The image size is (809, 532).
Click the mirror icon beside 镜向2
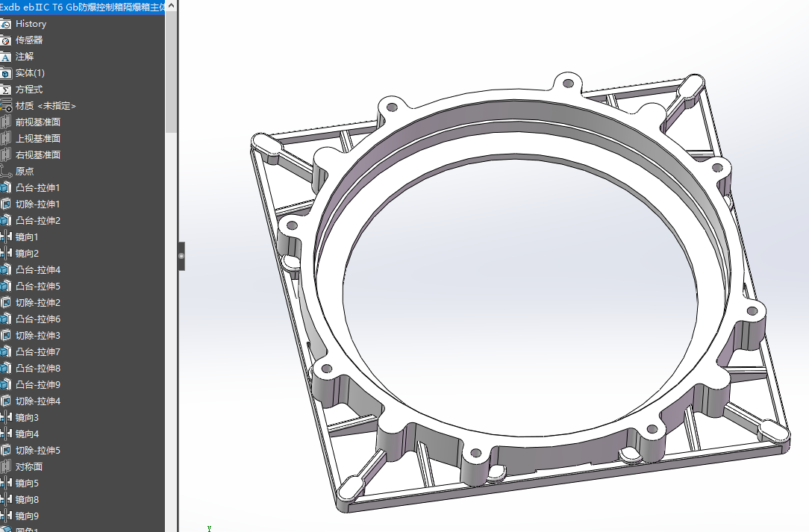click(6, 254)
